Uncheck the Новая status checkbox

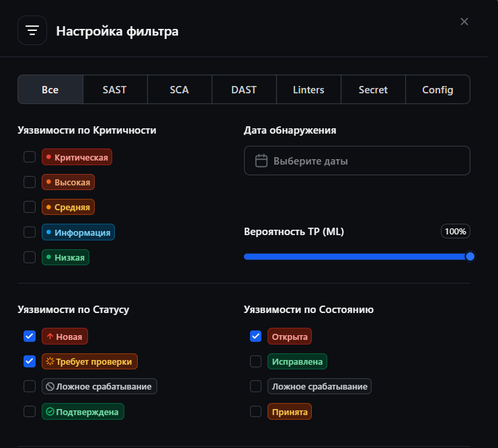click(x=30, y=337)
